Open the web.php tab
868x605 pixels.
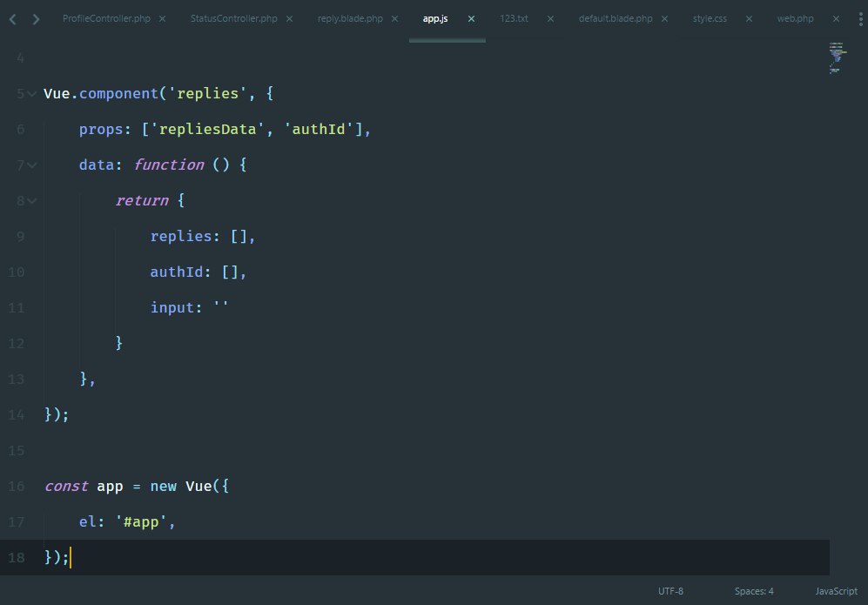pos(795,18)
